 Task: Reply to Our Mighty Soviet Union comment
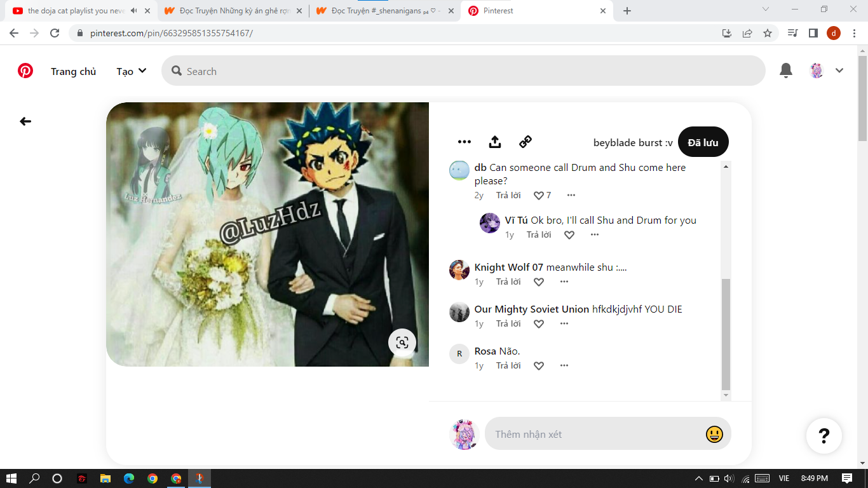click(x=508, y=323)
